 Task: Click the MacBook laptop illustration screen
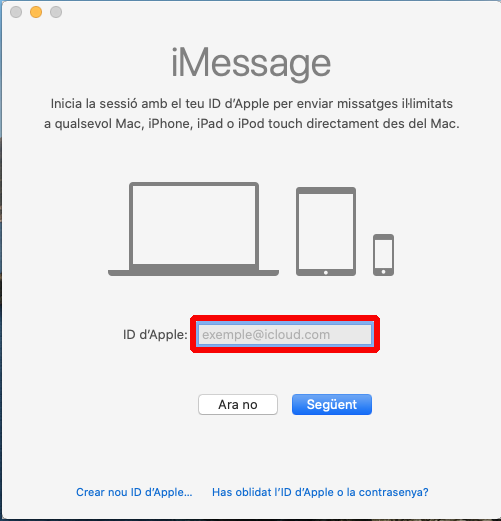pyautogui.click(x=194, y=225)
